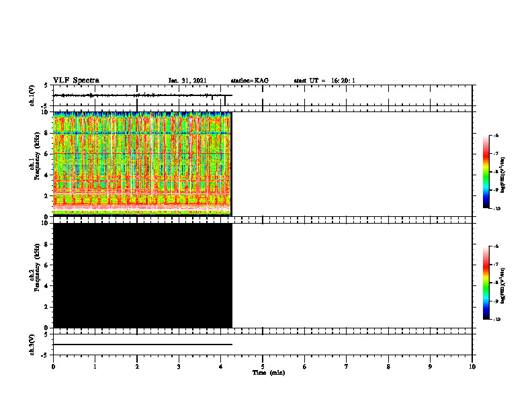The image size is (532, 411).
Task: Select the ch.1 "Frequency (kHz)" axis label
Action: 37,156
